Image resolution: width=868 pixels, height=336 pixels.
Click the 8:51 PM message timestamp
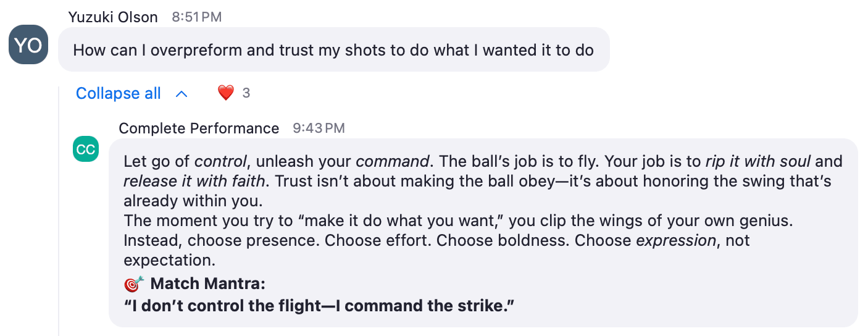tap(196, 17)
